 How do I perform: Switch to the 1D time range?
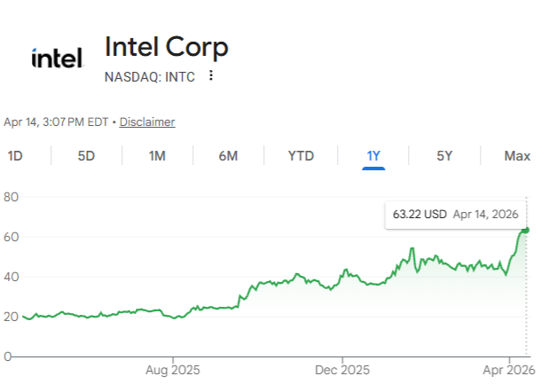click(x=15, y=156)
